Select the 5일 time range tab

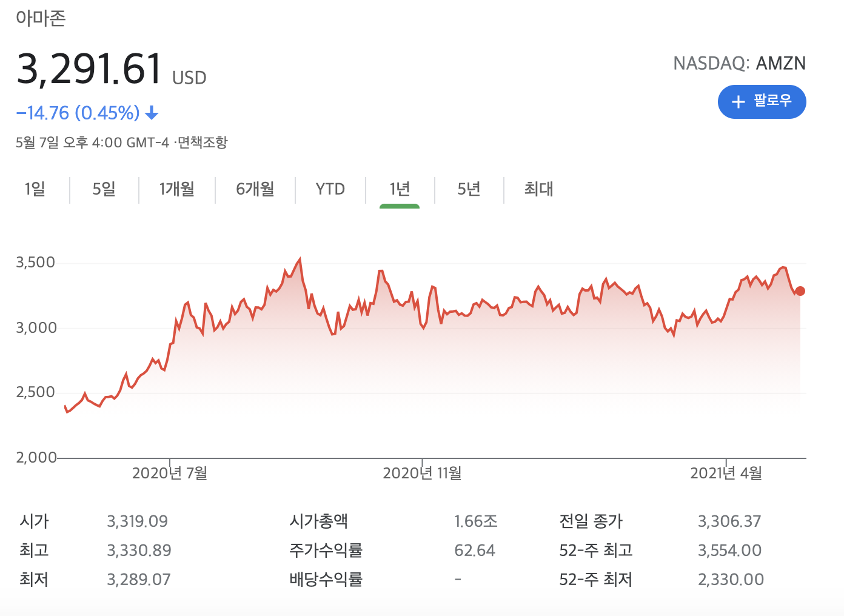click(104, 189)
